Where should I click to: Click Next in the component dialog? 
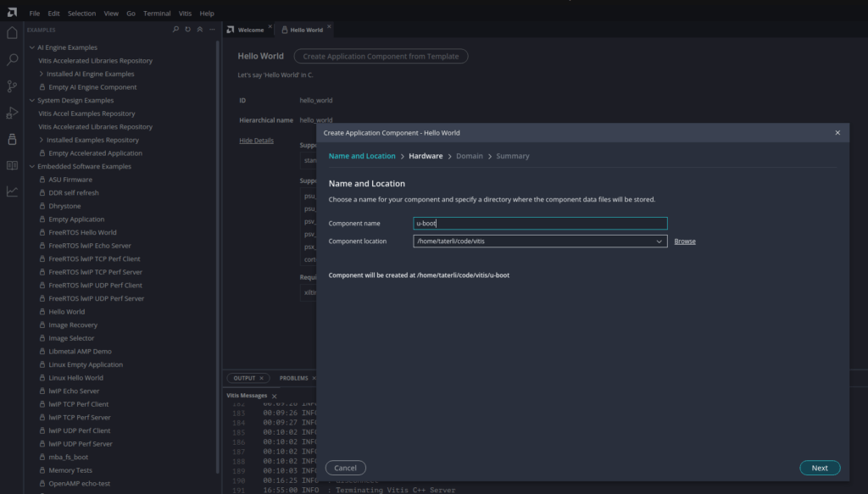tap(820, 468)
